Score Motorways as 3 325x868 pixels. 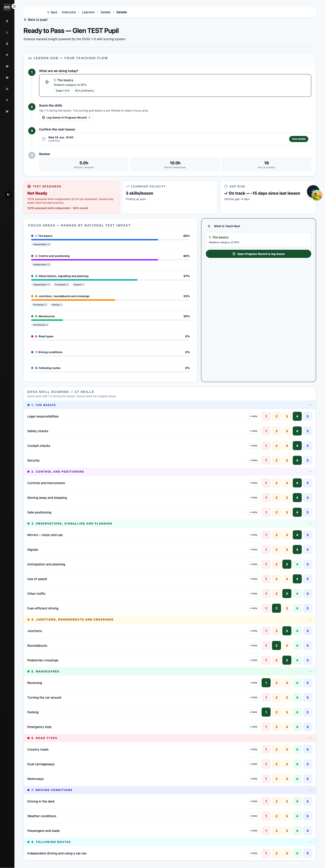coord(287,779)
